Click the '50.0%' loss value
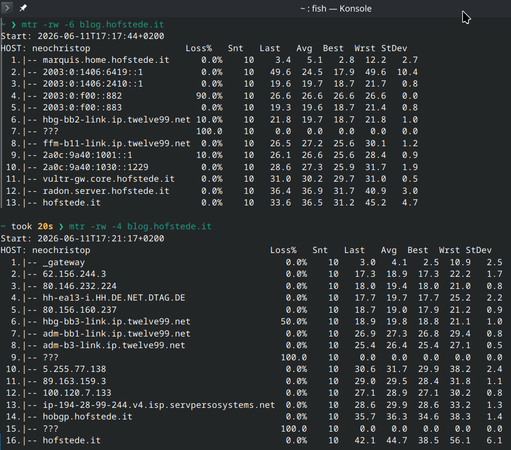The image size is (511, 450). [x=294, y=322]
